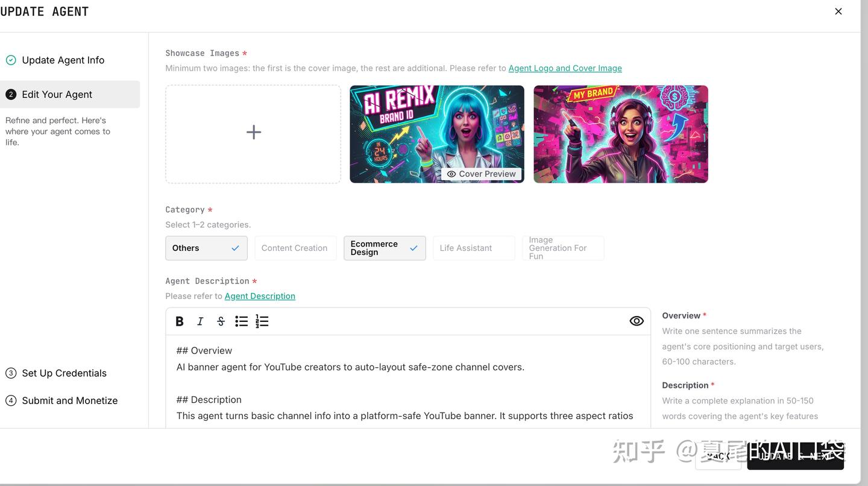Create a bulleted list

coord(241,321)
